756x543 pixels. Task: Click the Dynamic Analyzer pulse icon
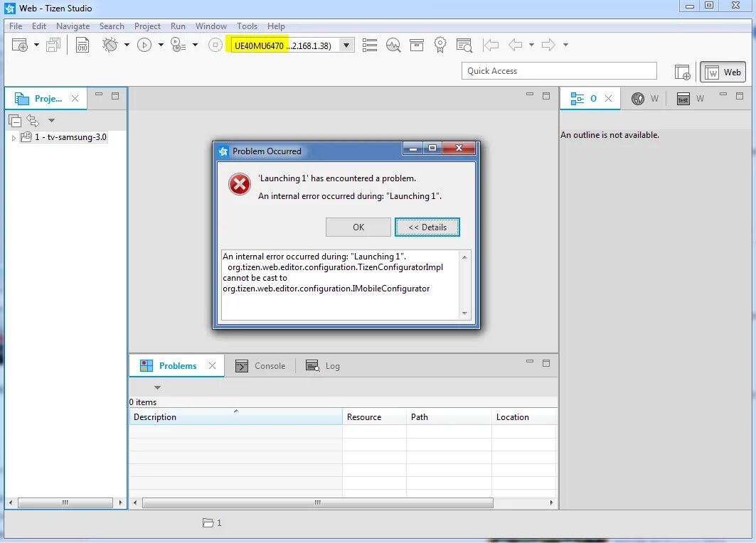(393, 45)
